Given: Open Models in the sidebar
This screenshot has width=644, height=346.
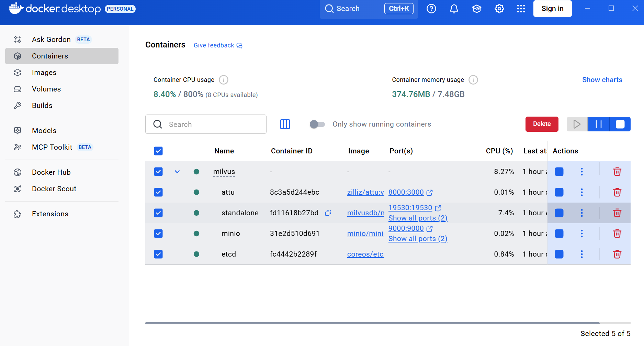Looking at the screenshot, I should pos(62,131).
